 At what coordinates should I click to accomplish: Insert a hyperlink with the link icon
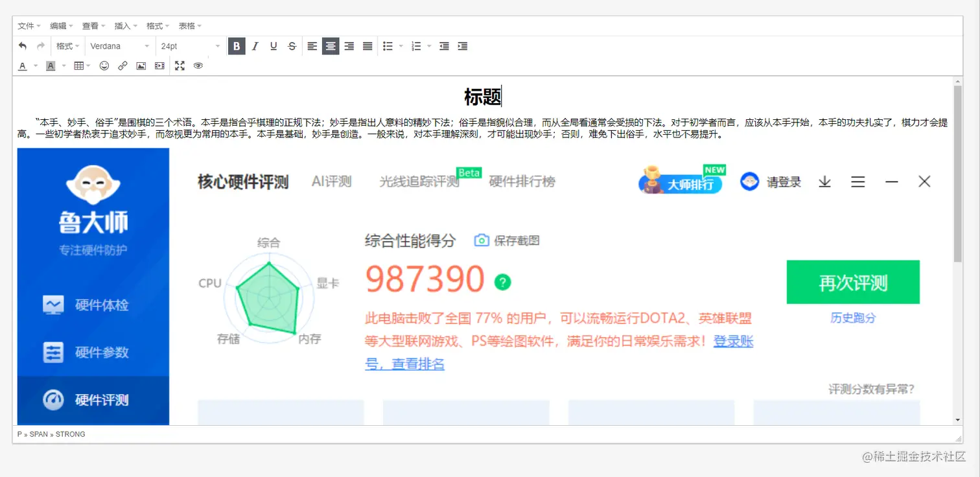[x=122, y=65]
